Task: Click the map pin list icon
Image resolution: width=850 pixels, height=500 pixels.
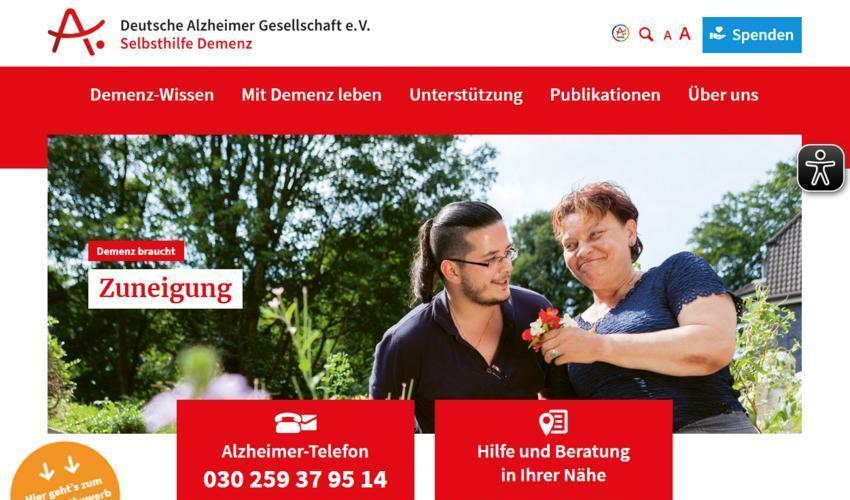Action: (553, 422)
